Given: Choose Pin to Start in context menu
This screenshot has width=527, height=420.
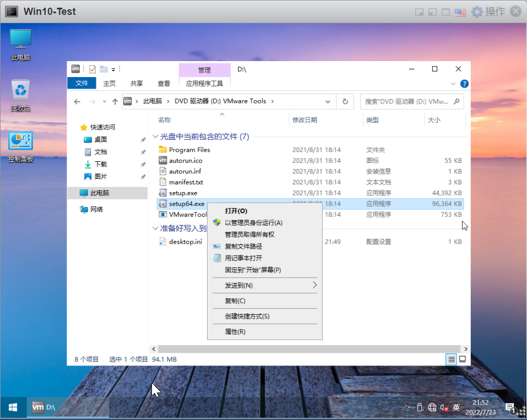Looking at the screenshot, I should coord(265,270).
